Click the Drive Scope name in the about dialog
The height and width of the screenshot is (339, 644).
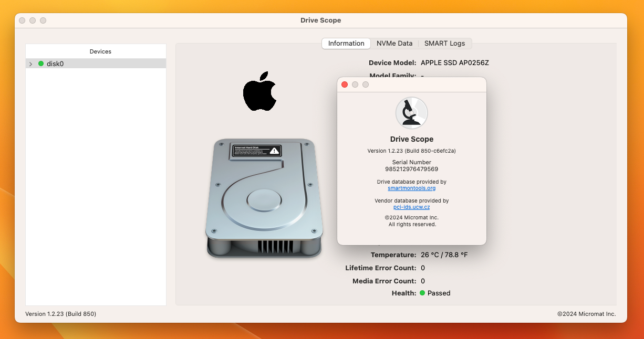[x=412, y=139]
